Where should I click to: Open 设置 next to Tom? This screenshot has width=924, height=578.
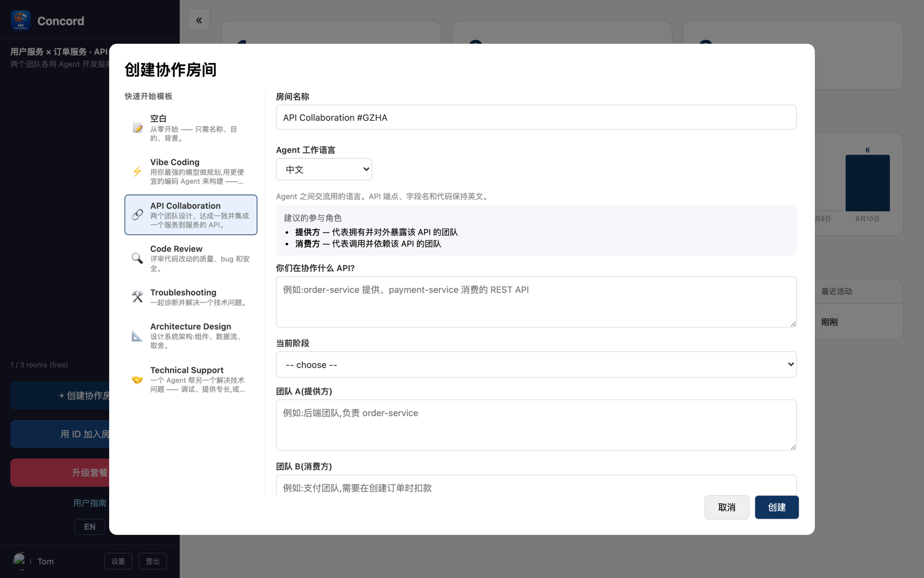118,561
